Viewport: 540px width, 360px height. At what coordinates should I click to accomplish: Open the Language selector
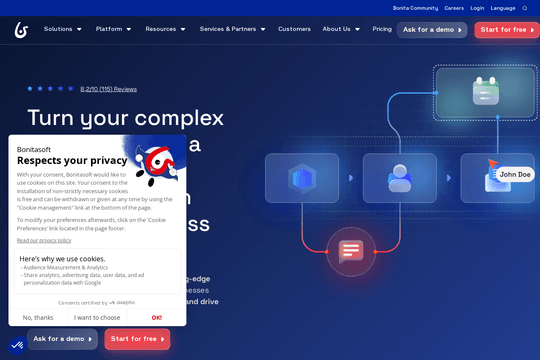[x=503, y=8]
